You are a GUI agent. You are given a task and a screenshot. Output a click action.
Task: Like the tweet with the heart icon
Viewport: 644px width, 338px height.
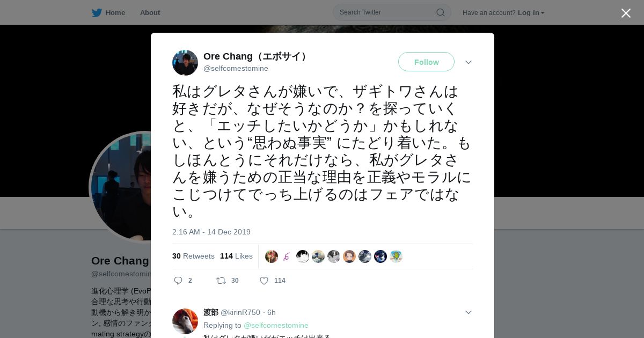[x=264, y=281]
